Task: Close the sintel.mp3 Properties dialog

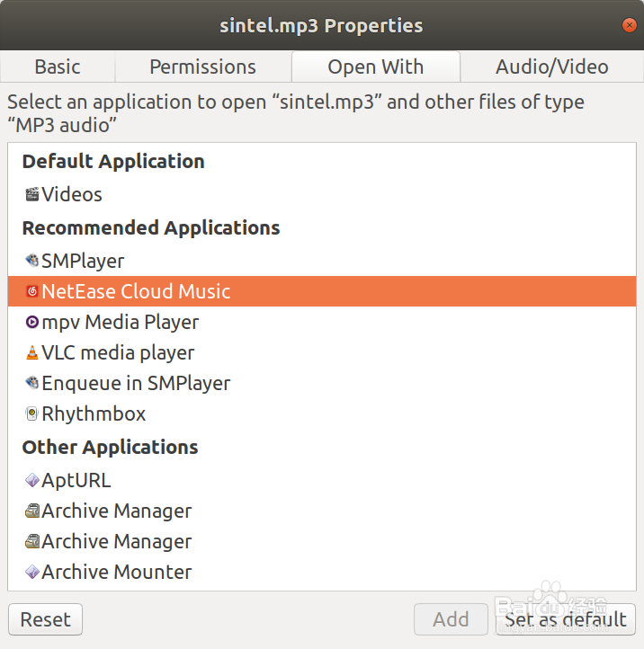Action: click(629, 25)
